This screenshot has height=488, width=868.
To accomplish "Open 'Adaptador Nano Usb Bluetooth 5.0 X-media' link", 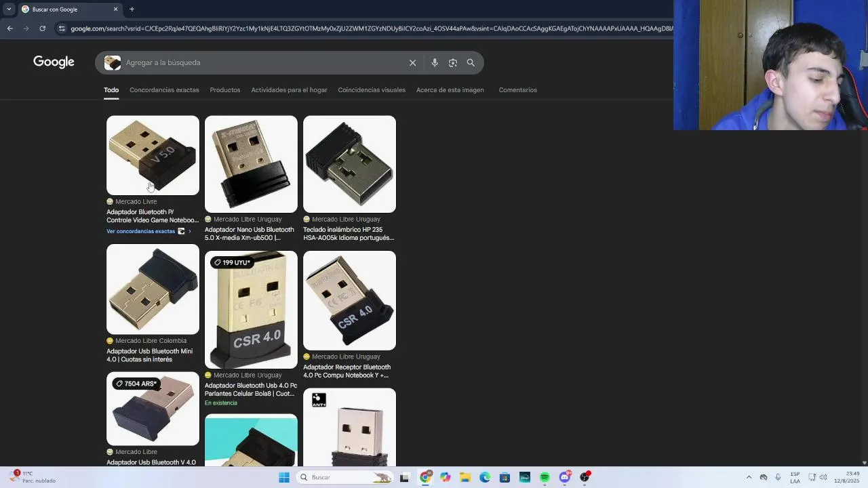I will point(250,234).
